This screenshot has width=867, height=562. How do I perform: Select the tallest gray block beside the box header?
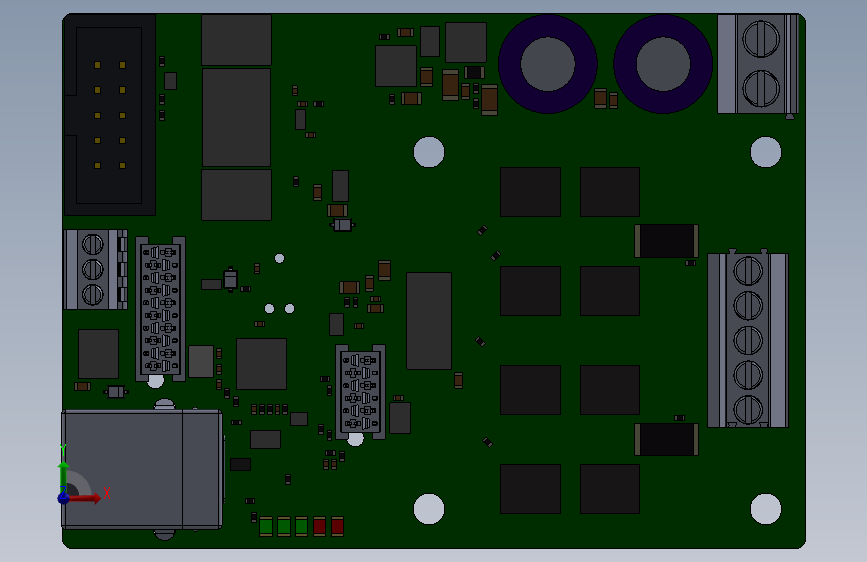(x=237, y=117)
